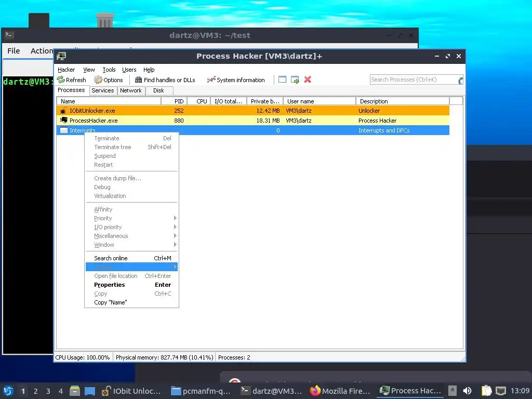Sort by the Private bytes column header
532x399 pixels.
265,101
